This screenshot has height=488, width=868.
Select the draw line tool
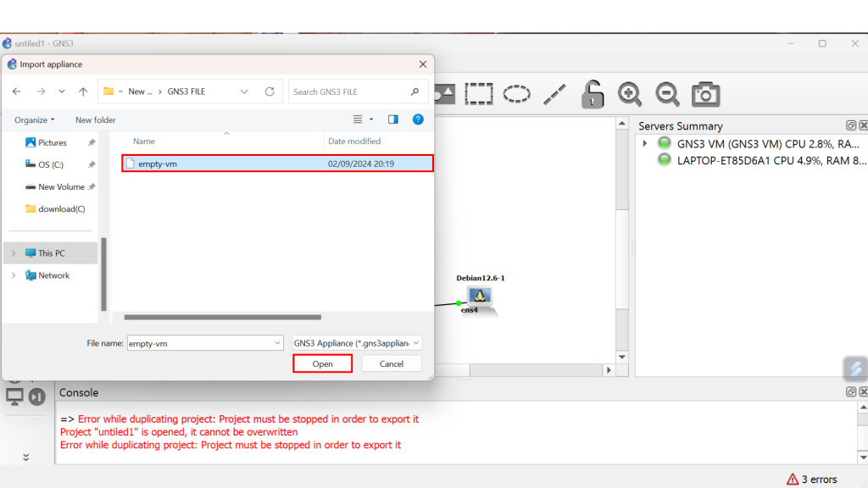(554, 94)
